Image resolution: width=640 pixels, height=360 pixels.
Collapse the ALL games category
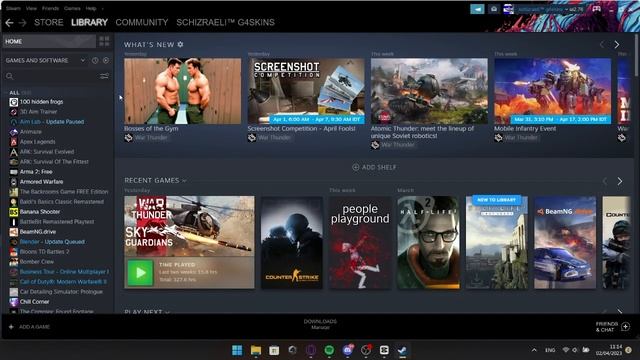(14, 93)
